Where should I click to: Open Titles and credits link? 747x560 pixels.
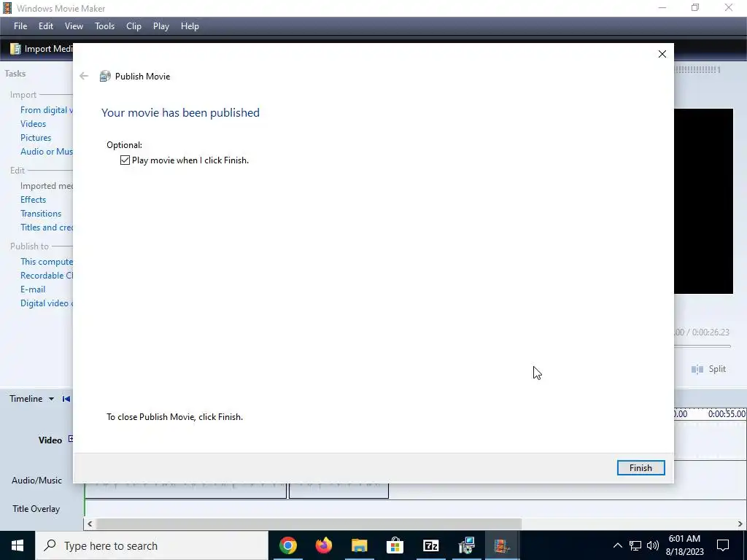click(46, 227)
